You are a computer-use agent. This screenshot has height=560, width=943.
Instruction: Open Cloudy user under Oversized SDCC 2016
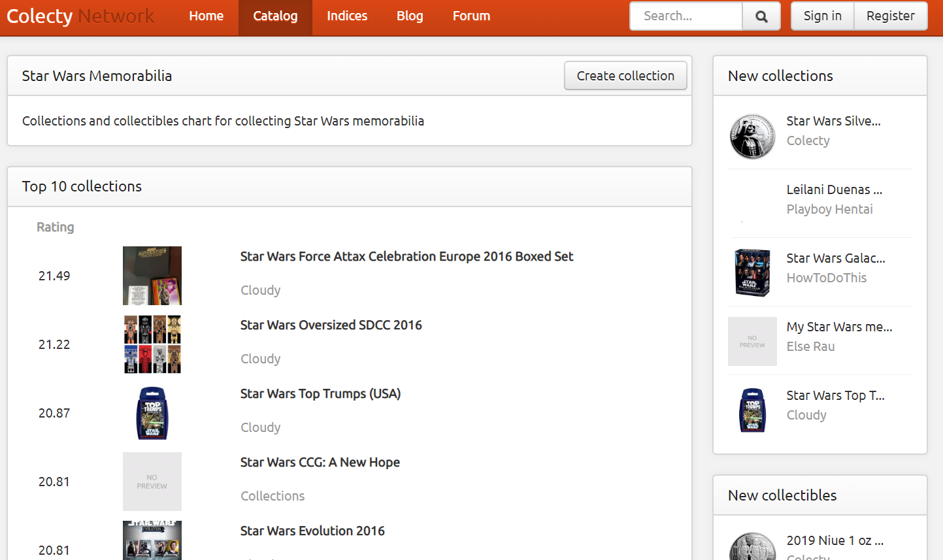tap(260, 359)
